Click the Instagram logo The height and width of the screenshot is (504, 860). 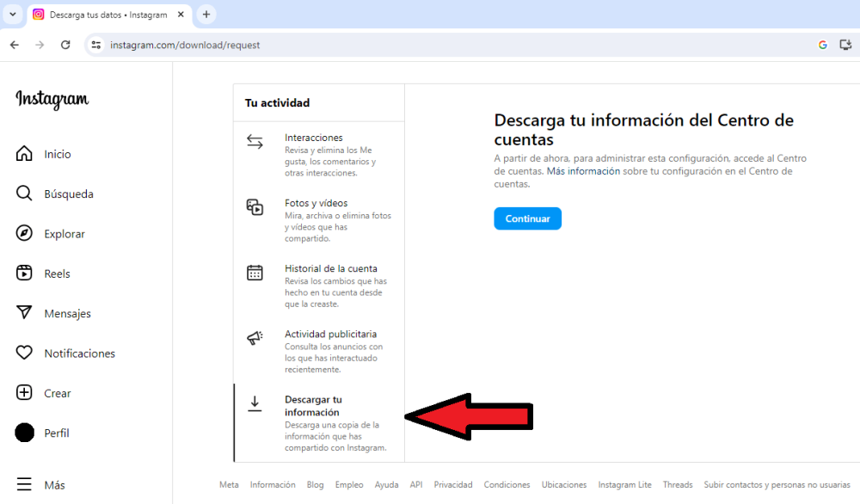point(52,99)
